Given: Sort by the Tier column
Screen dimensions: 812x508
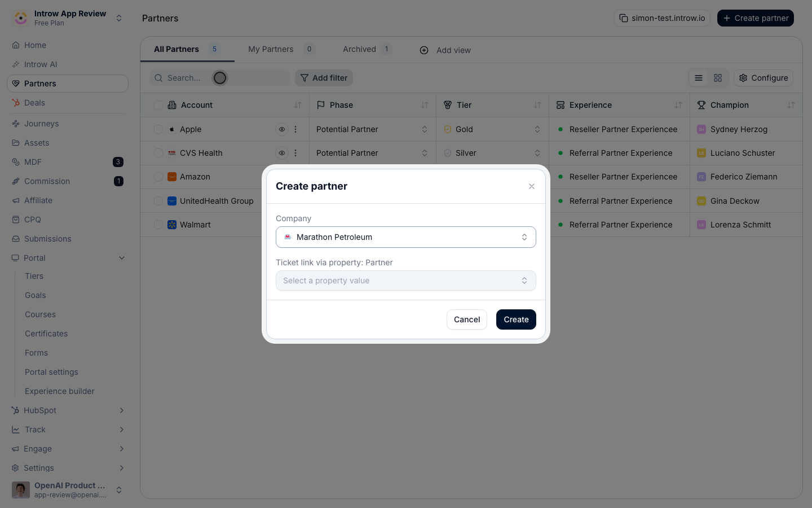Looking at the screenshot, I should pos(537,105).
